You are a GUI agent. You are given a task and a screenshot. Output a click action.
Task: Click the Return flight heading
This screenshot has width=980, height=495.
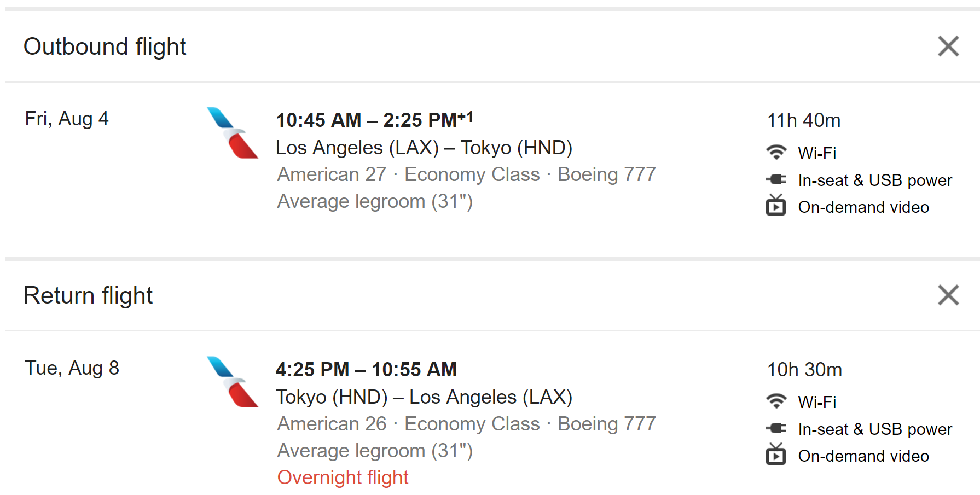[x=88, y=295]
